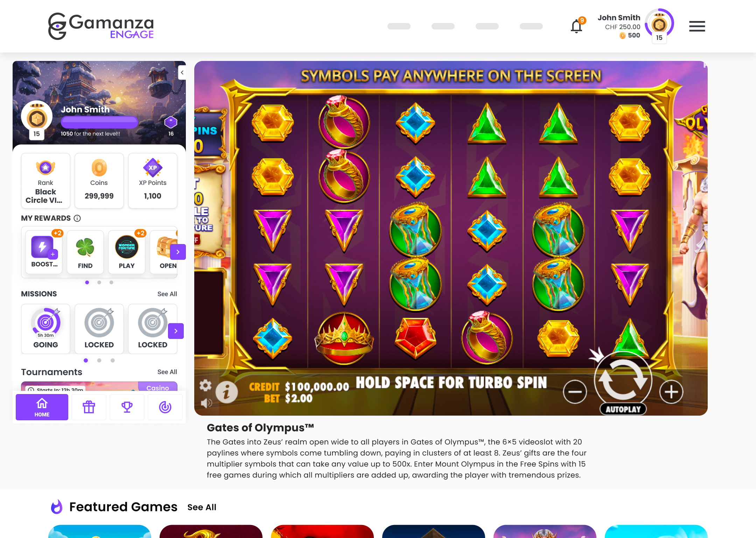Open the trophy tournaments tab icon
Screen dimensions: 756x538
[x=127, y=407]
